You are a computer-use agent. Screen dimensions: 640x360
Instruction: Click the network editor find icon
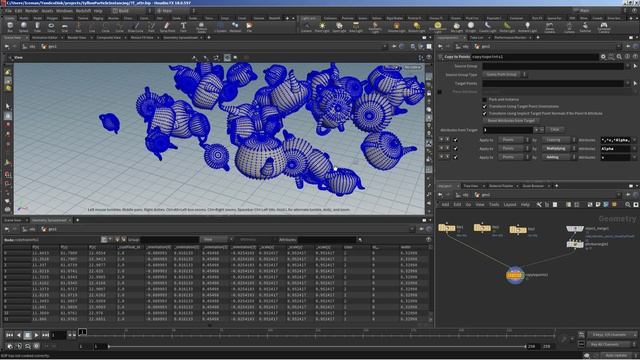(628, 204)
